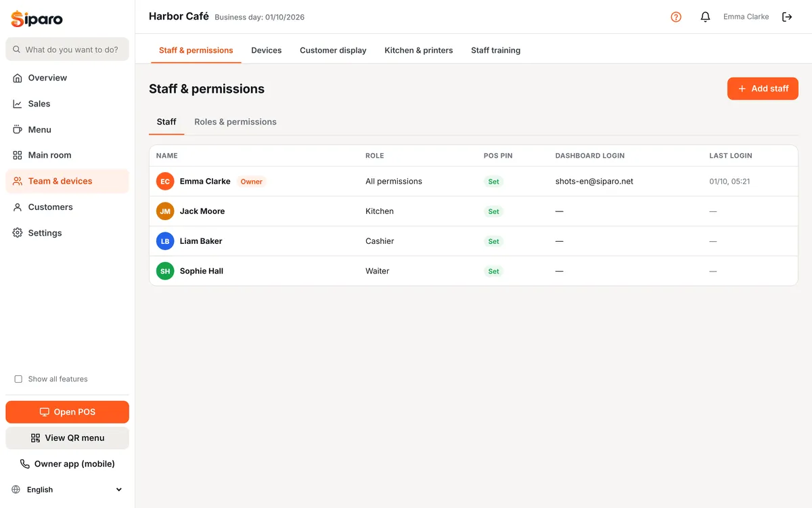
Task: Open the Customer display tab
Action: click(x=333, y=50)
